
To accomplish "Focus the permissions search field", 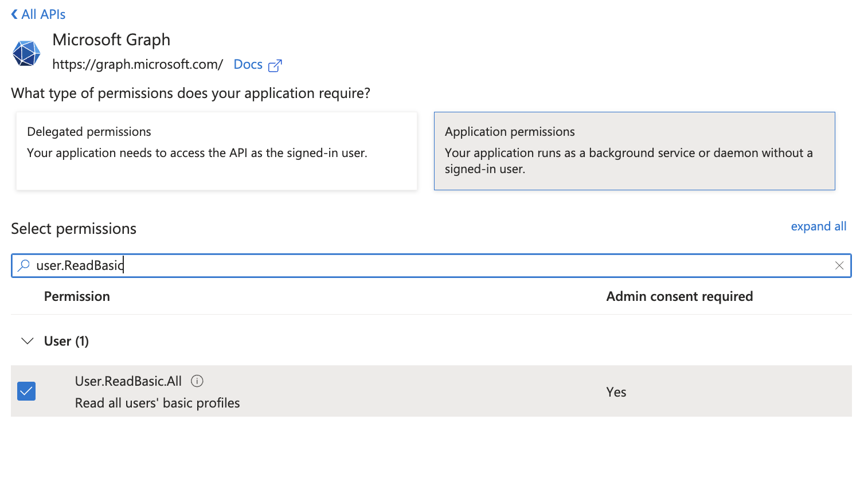I will tap(431, 265).
